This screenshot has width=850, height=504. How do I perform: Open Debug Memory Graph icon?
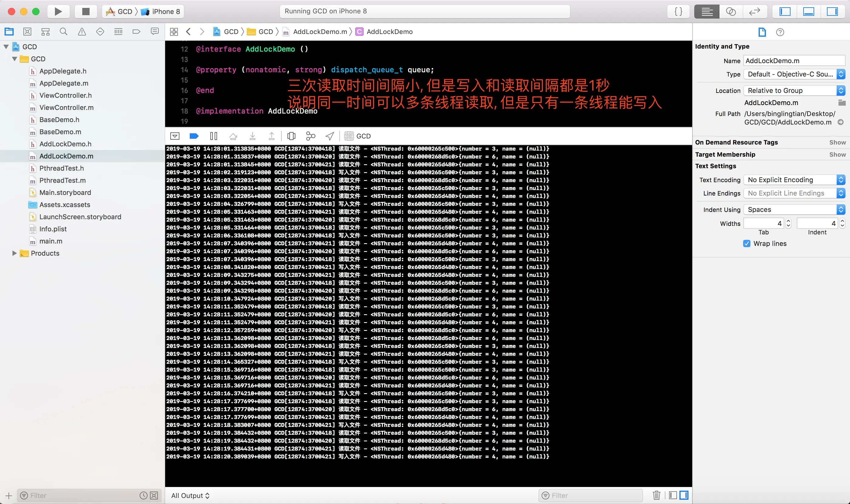click(310, 136)
